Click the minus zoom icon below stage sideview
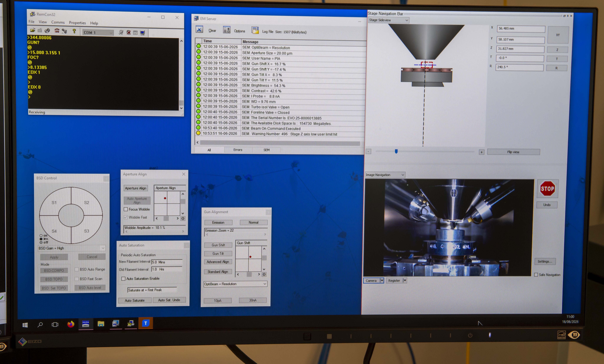The height and width of the screenshot is (364, 604). click(x=368, y=152)
